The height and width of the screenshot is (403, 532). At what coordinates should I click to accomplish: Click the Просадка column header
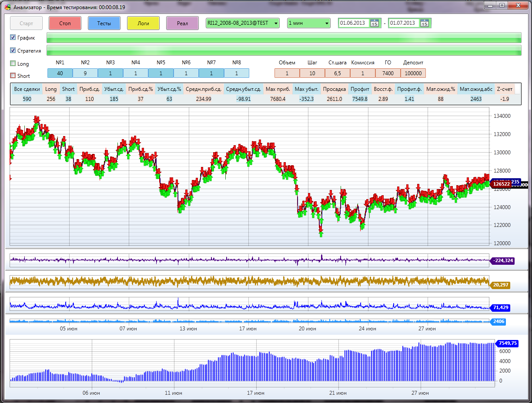pyautogui.click(x=335, y=89)
